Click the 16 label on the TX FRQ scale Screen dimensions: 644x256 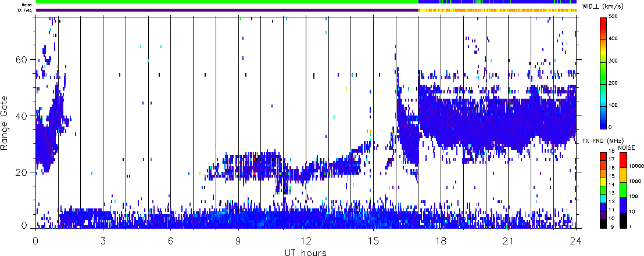(612, 168)
